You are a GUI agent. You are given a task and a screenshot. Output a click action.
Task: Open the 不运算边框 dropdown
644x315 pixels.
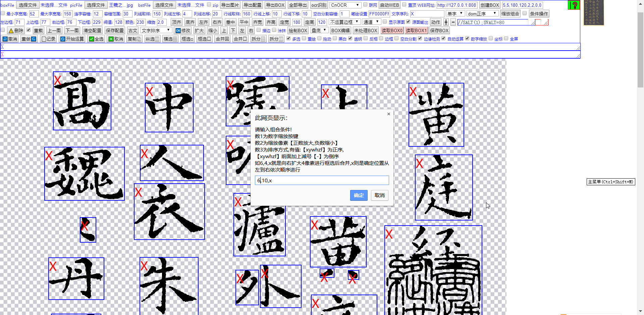tap(344, 22)
